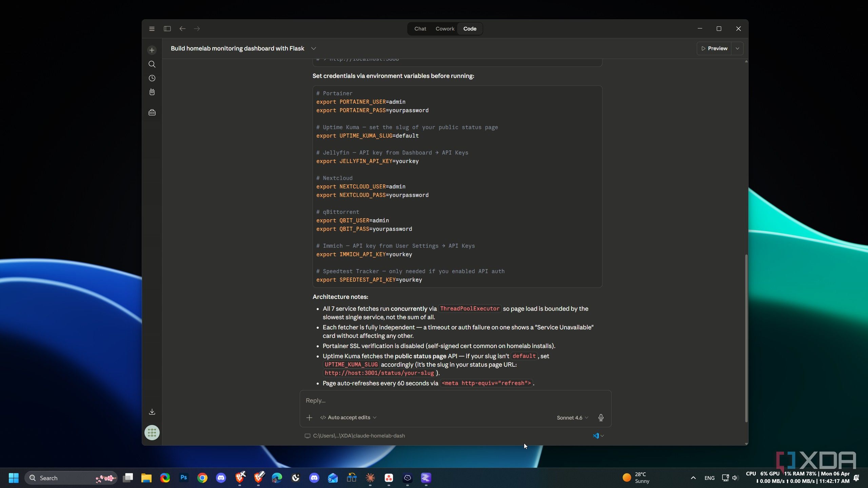Click the export SPEEDTEST_API_KEY=yourkey line

(369, 280)
